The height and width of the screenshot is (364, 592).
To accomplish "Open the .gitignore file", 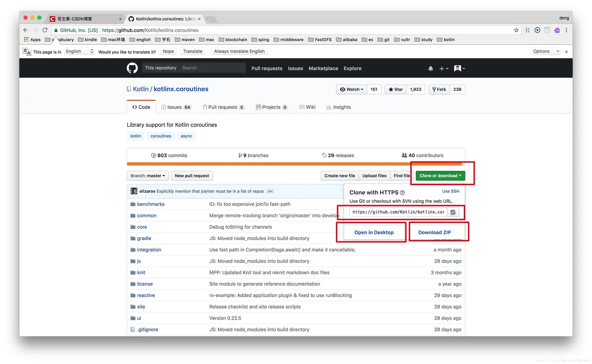I will tap(148, 330).
